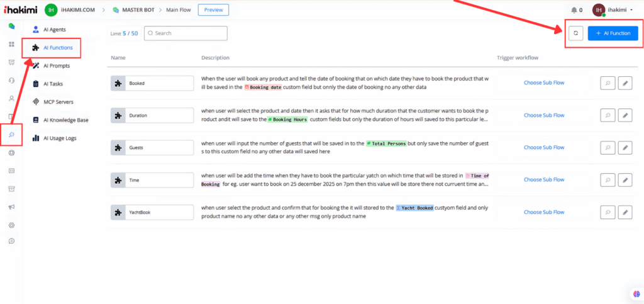
Task: Select the highlighted AI hub sidebar icon
Action: tap(11, 135)
